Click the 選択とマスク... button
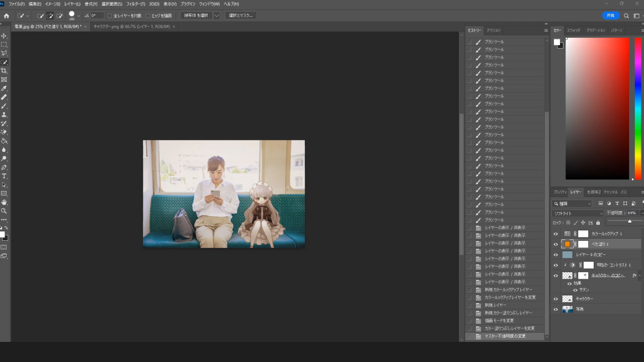The width and height of the screenshot is (644, 362). tap(240, 16)
